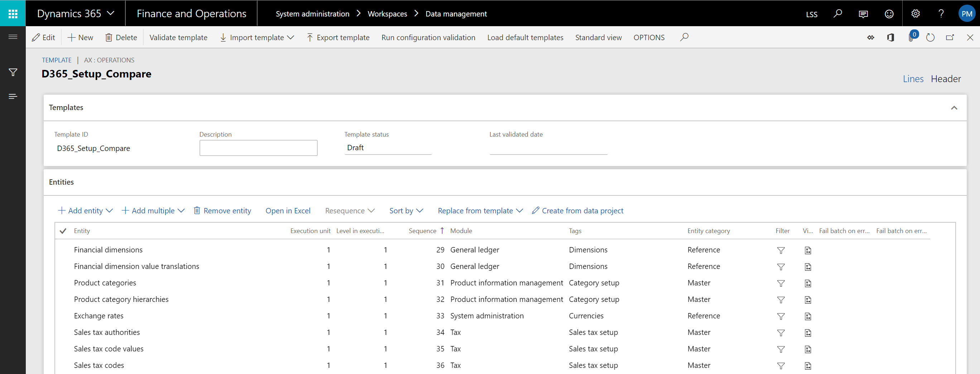
Task: Click Remove entity
Action: click(x=222, y=210)
